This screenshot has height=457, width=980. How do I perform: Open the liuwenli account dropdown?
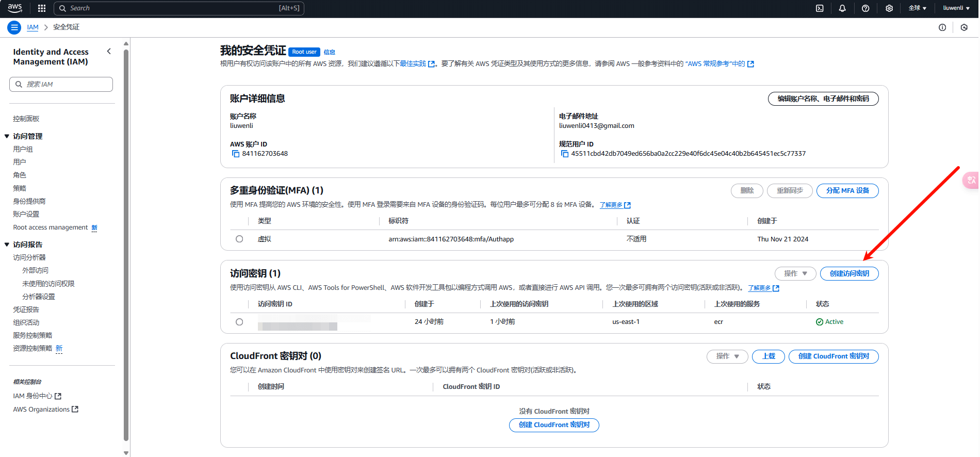pos(956,8)
